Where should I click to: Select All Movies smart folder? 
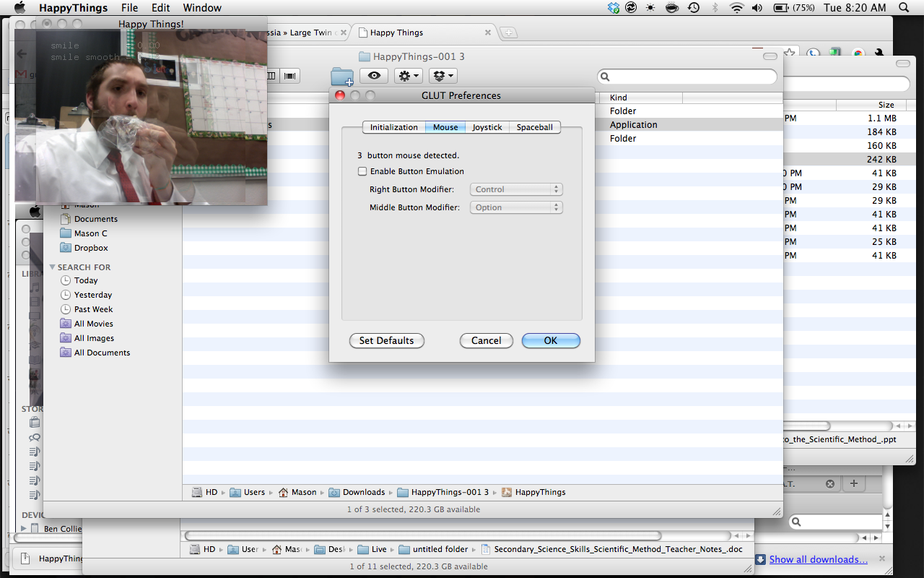click(x=93, y=324)
